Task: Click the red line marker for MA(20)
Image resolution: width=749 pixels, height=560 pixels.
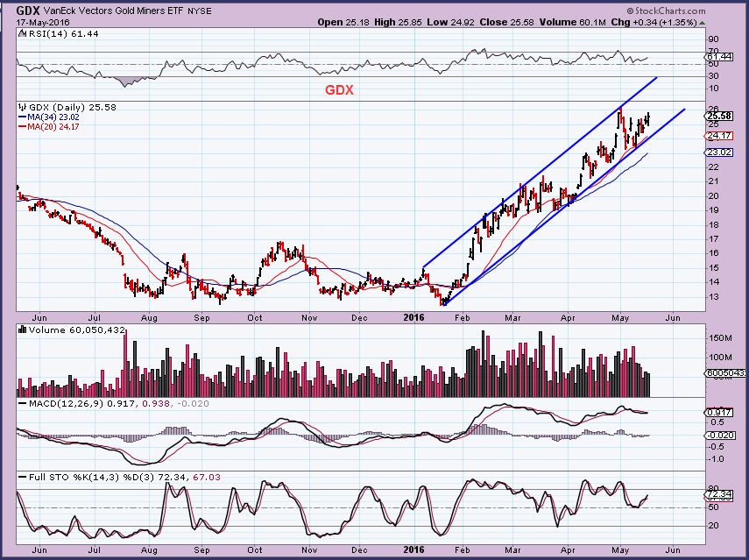Action: coord(23,126)
